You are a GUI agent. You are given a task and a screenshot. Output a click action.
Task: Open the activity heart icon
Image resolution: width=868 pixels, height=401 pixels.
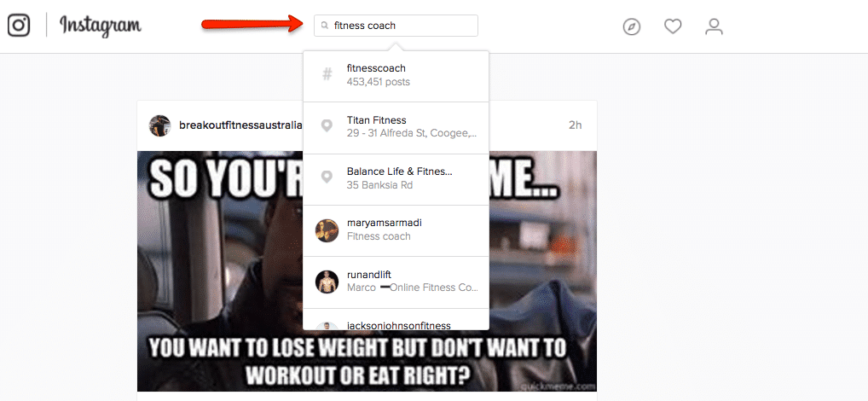tap(673, 26)
